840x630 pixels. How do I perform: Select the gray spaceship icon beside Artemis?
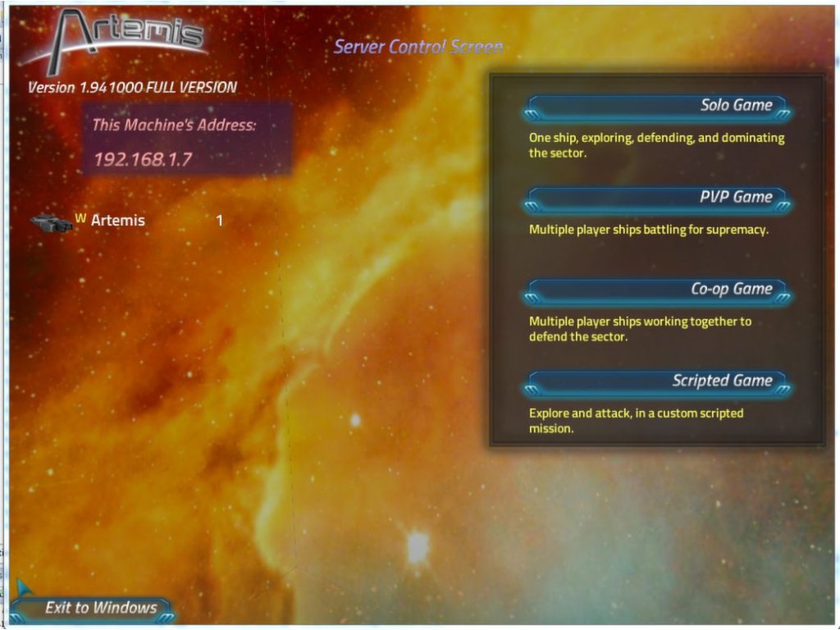click(51, 222)
